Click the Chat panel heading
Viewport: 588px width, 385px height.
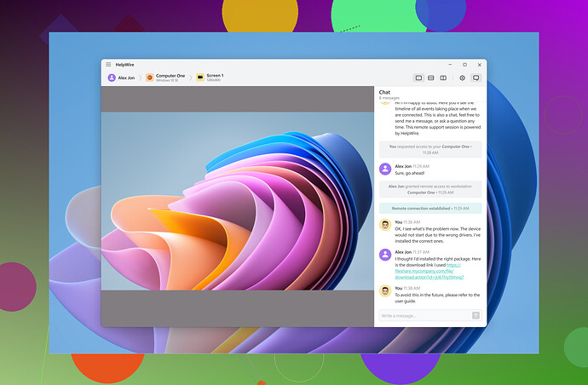(384, 92)
